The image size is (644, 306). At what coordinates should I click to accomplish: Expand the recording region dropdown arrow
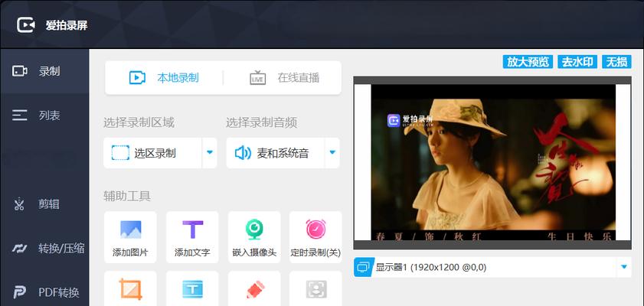(210, 153)
